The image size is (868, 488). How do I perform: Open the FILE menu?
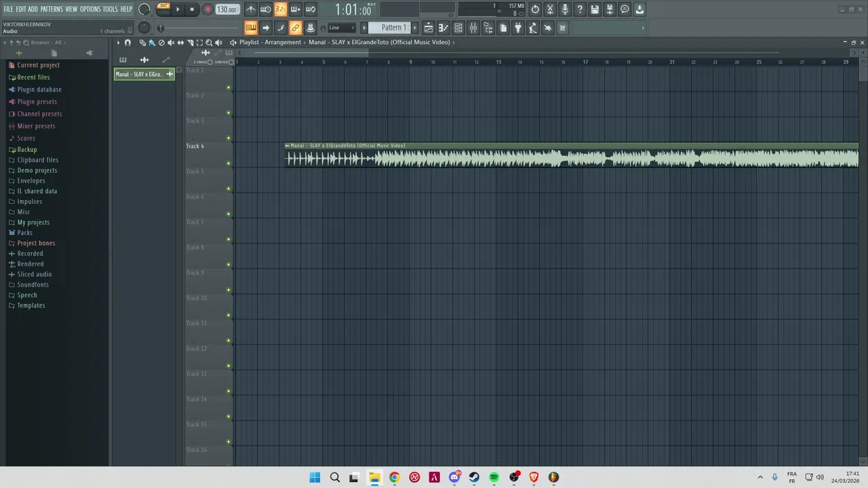pyautogui.click(x=8, y=9)
